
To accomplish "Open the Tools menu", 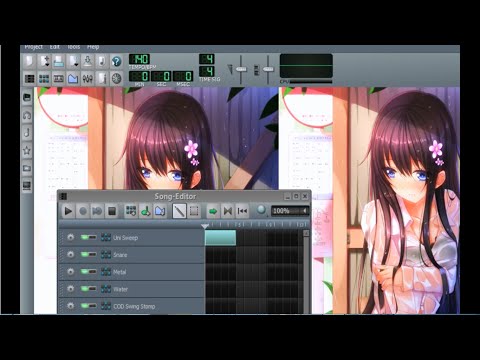I will point(74,47).
